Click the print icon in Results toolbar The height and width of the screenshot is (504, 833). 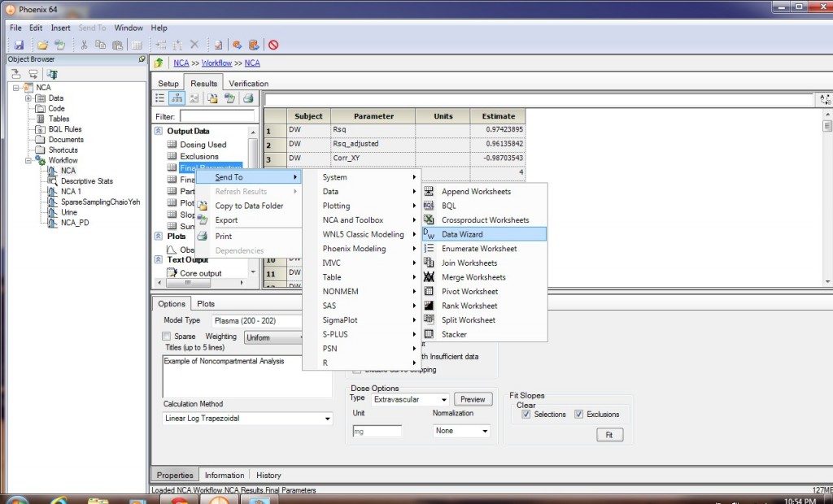[248, 98]
